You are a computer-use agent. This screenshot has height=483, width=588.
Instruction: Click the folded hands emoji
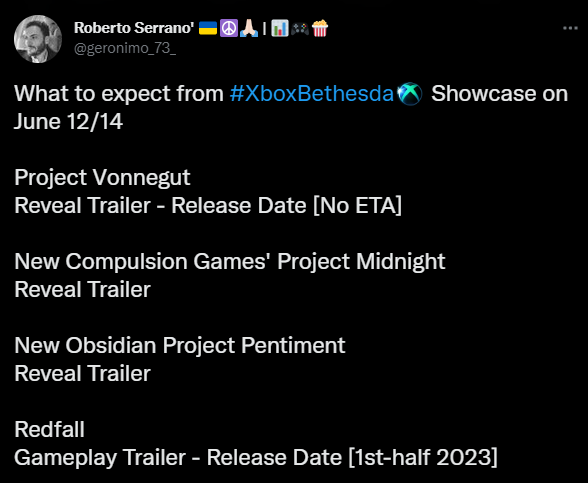click(x=249, y=28)
